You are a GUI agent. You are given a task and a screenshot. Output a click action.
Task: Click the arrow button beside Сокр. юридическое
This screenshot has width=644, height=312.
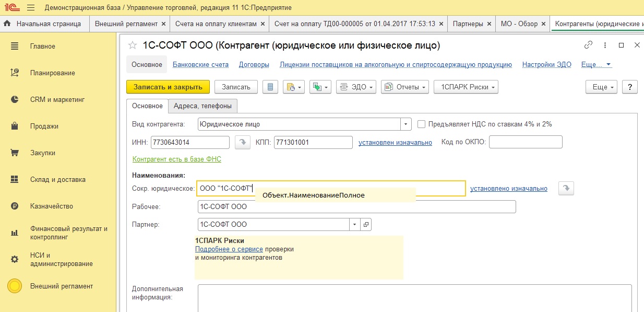click(x=566, y=188)
